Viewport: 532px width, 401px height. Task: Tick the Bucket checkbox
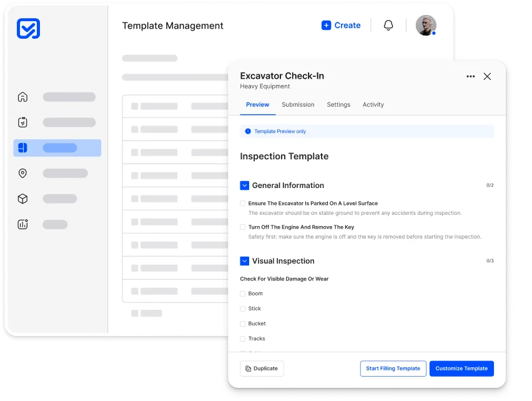[x=243, y=324]
